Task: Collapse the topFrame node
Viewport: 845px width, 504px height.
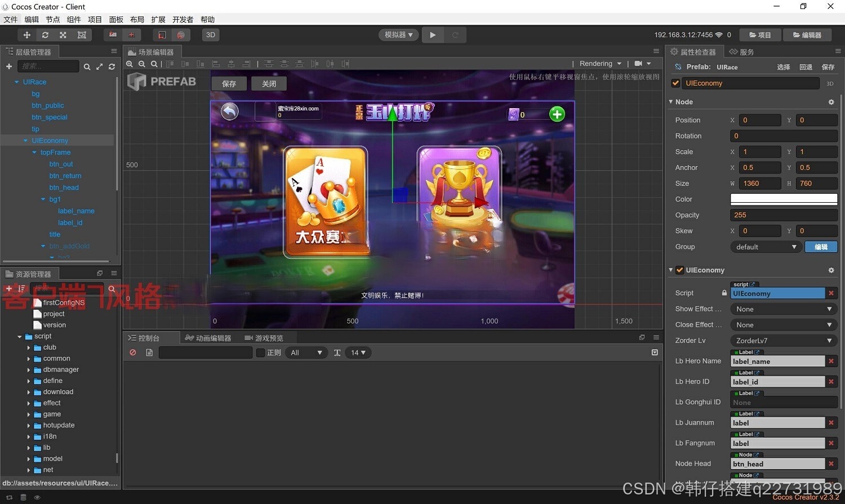Action: pyautogui.click(x=34, y=153)
